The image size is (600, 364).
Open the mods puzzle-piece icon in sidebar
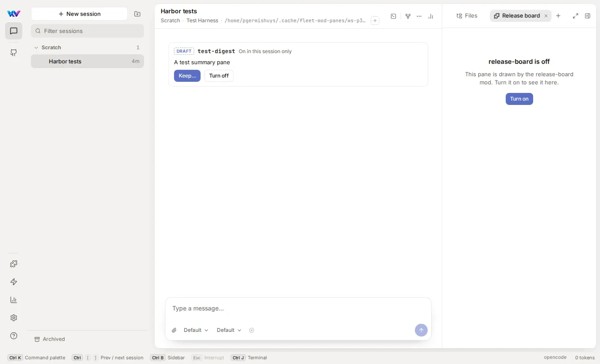[x=14, y=264]
